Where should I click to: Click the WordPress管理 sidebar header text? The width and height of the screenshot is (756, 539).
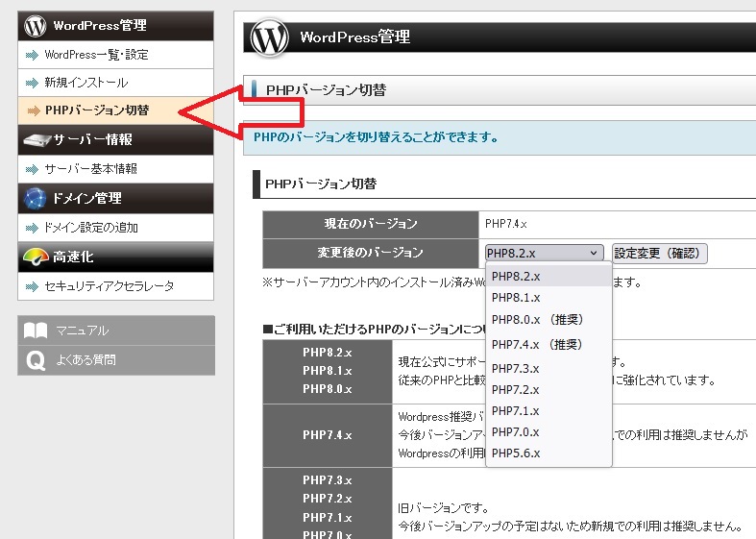tap(100, 26)
